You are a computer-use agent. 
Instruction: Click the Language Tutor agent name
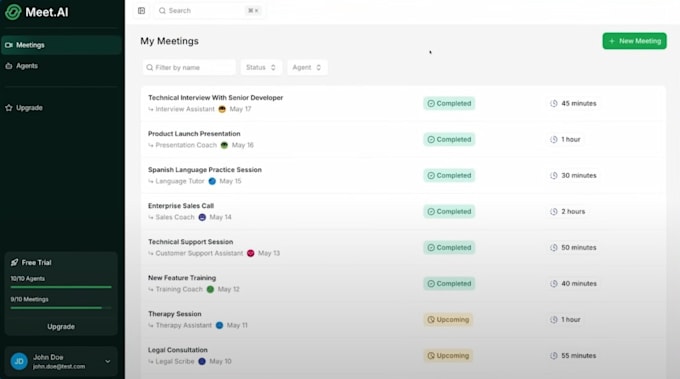[x=180, y=181]
